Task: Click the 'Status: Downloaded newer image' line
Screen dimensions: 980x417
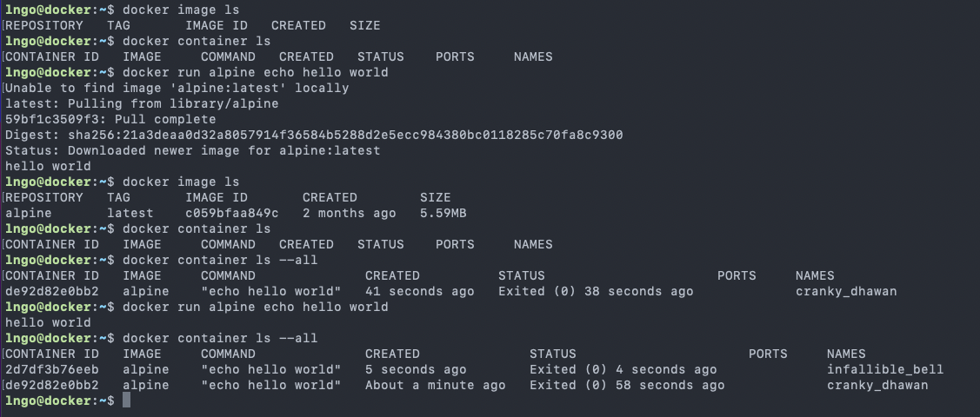Action: point(192,150)
